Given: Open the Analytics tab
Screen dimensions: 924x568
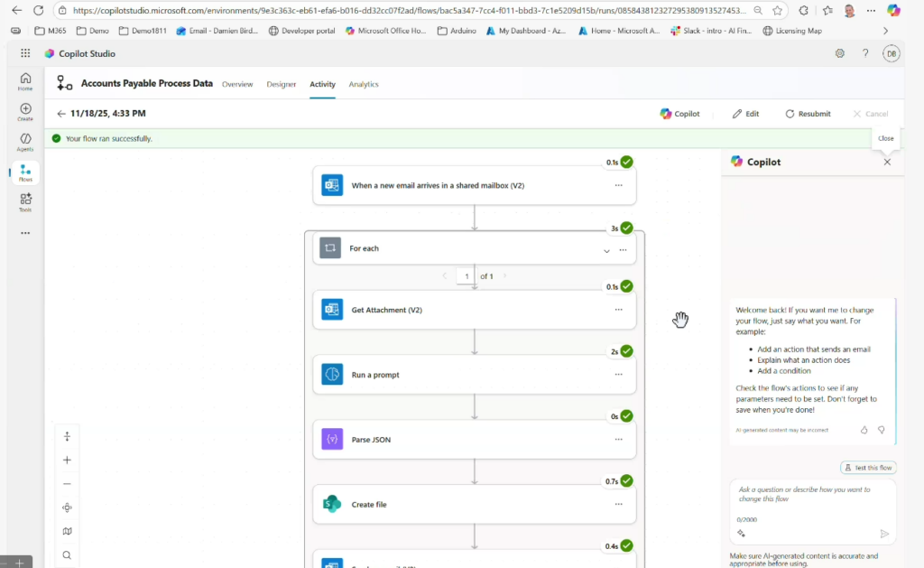Looking at the screenshot, I should (364, 84).
